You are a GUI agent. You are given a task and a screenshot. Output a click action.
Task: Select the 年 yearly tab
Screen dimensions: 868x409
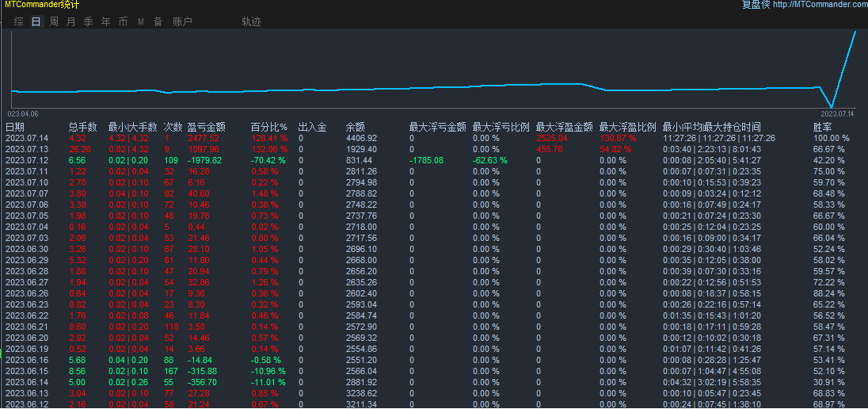pos(106,21)
